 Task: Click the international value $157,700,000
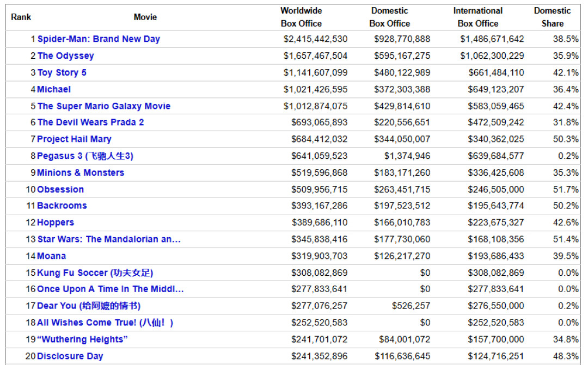tap(496, 339)
